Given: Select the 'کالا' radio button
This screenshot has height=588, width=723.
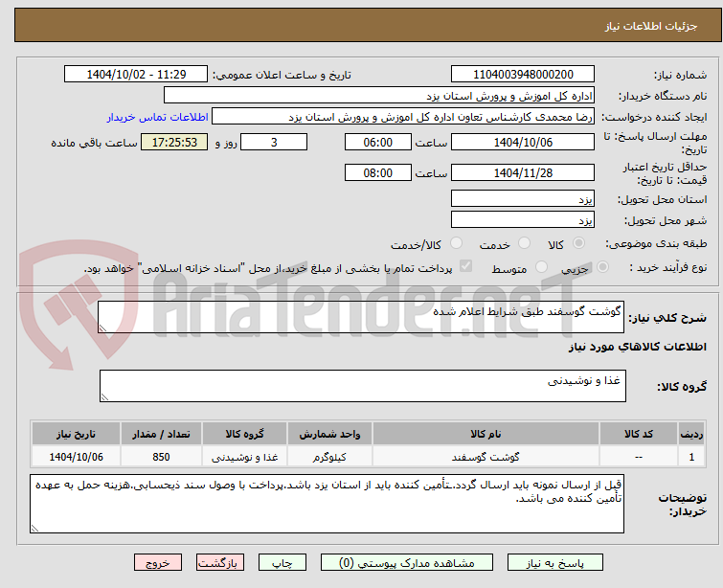Looking at the screenshot, I should 578,243.
